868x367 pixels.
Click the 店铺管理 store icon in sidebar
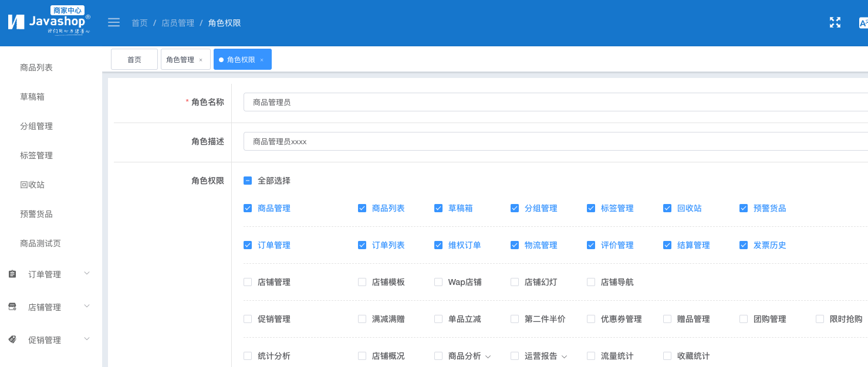coord(12,307)
